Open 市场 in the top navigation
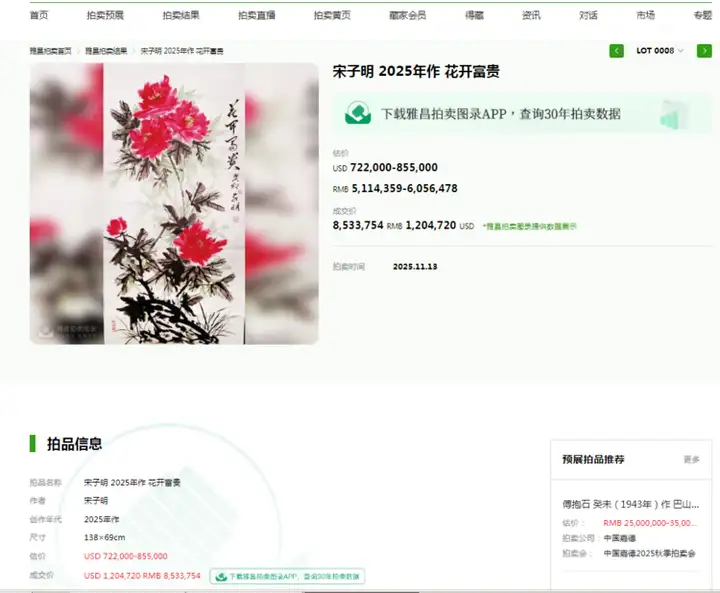The height and width of the screenshot is (593, 720). (x=646, y=15)
